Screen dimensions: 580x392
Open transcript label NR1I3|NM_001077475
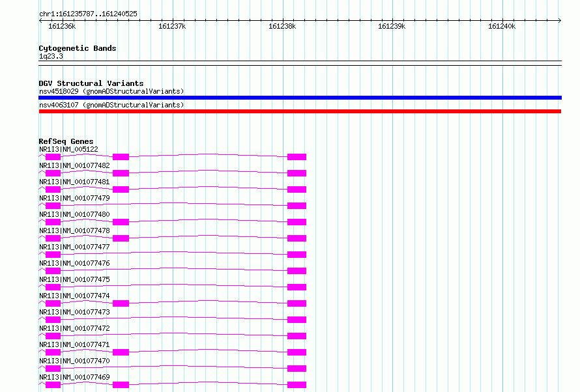click(x=74, y=279)
